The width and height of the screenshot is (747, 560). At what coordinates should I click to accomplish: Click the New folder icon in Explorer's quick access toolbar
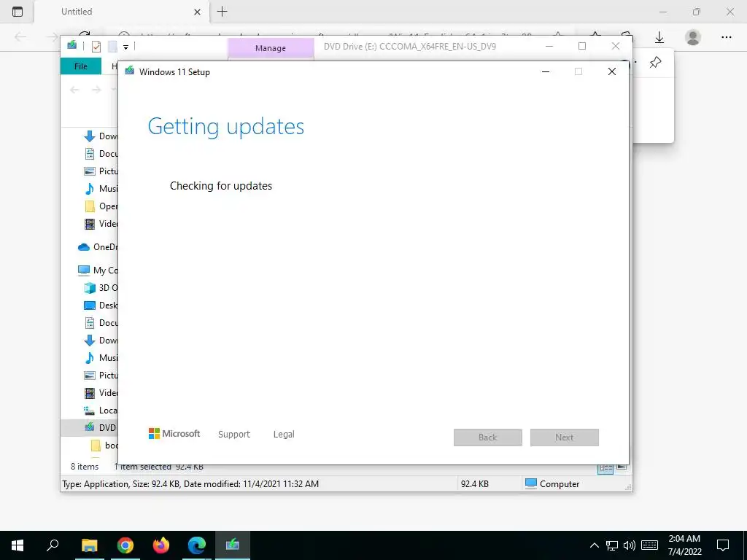[x=112, y=46]
